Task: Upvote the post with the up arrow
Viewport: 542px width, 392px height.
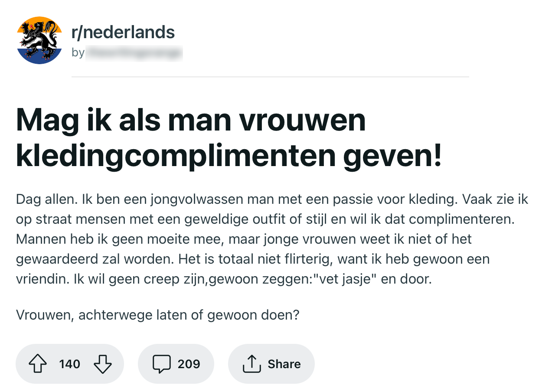Action: pos(38,364)
